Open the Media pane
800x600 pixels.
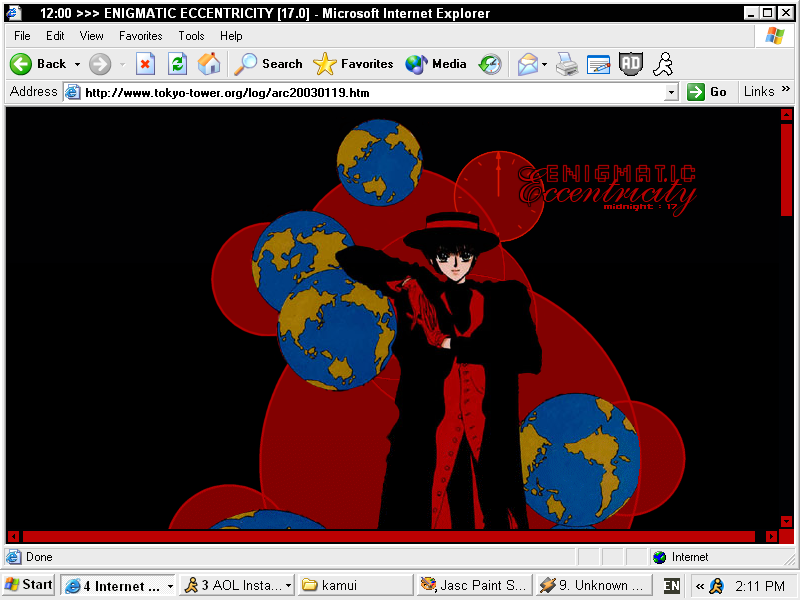coord(436,64)
